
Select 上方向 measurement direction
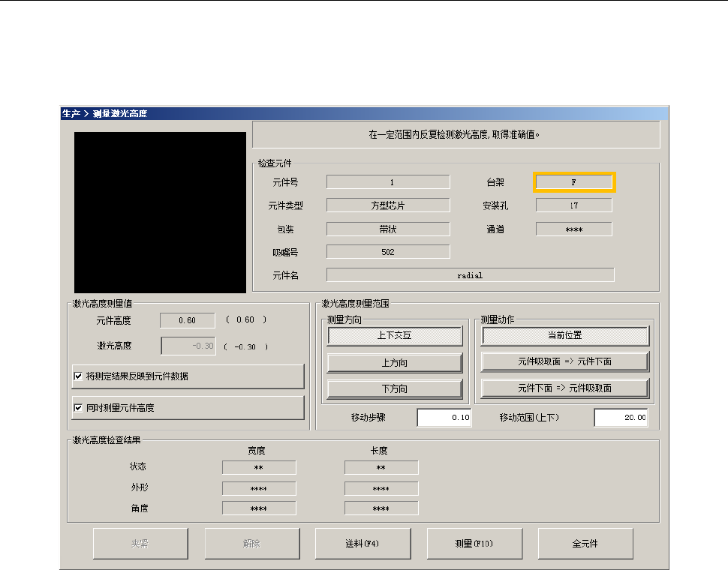395,363
